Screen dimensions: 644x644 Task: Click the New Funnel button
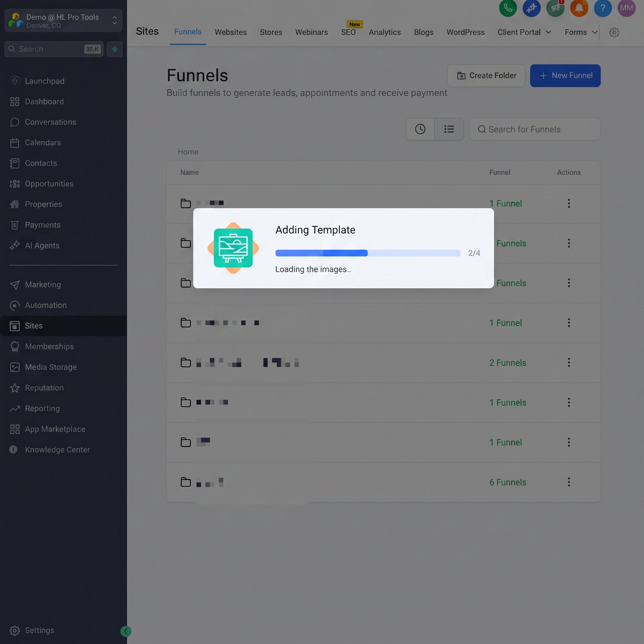565,76
